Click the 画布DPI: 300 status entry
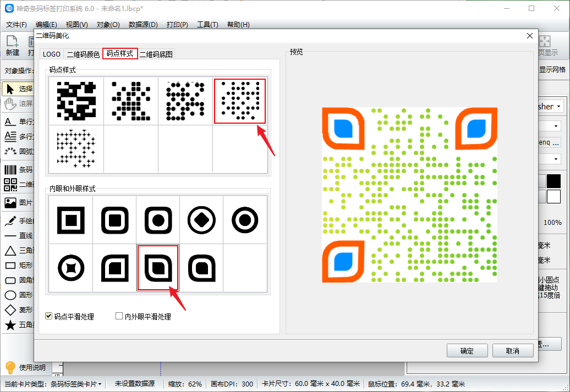Image resolution: width=570 pixels, height=392 pixels. tap(232, 384)
